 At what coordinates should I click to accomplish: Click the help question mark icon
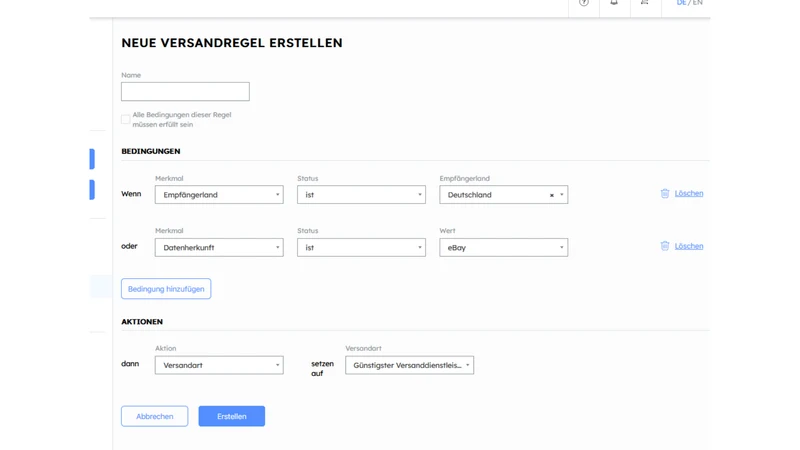tap(584, 3)
